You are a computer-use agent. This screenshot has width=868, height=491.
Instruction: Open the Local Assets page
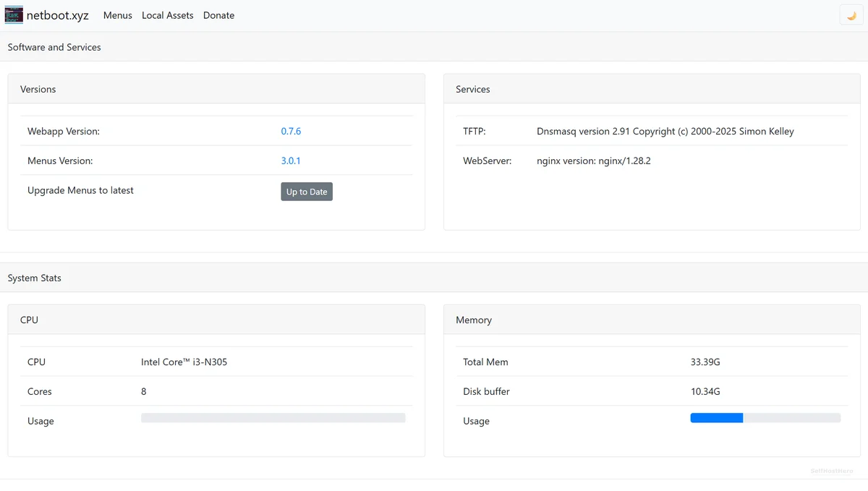pos(167,15)
